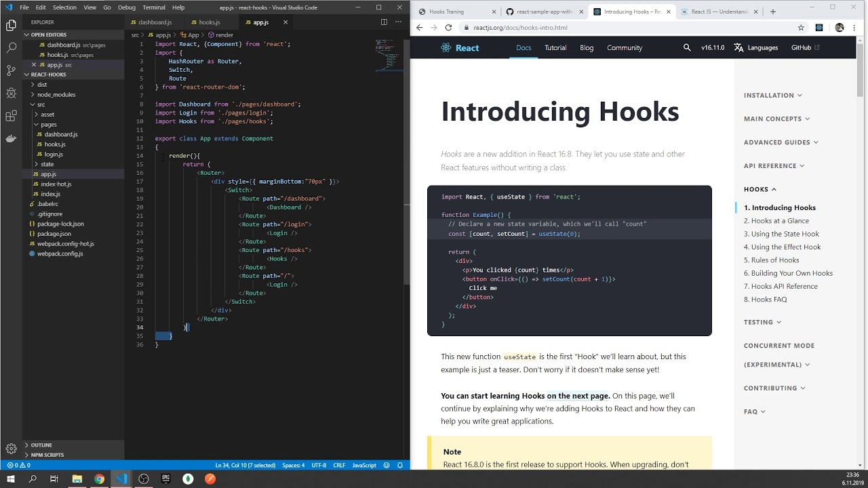The width and height of the screenshot is (868, 488).
Task: Open the editor More Actions ellipsis
Action: coord(397,22)
